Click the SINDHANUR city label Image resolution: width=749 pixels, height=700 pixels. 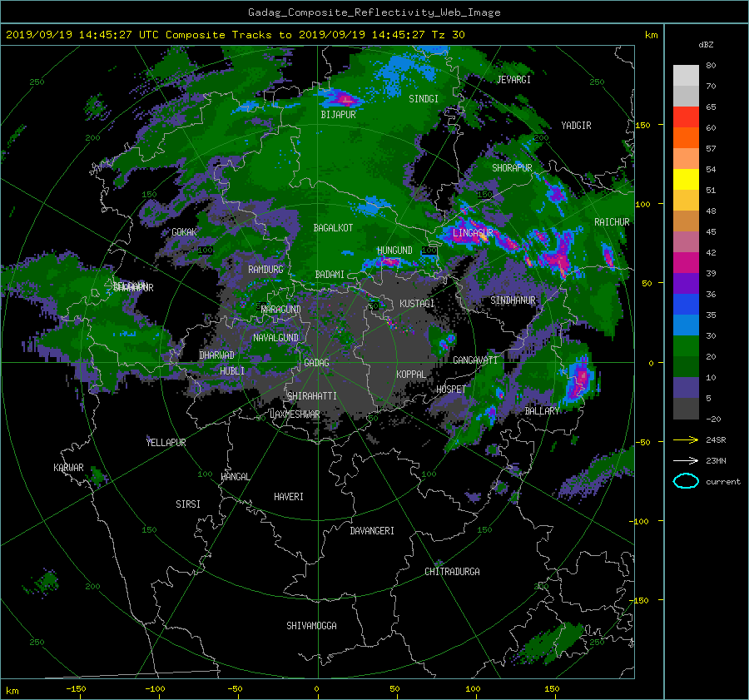[x=513, y=300]
